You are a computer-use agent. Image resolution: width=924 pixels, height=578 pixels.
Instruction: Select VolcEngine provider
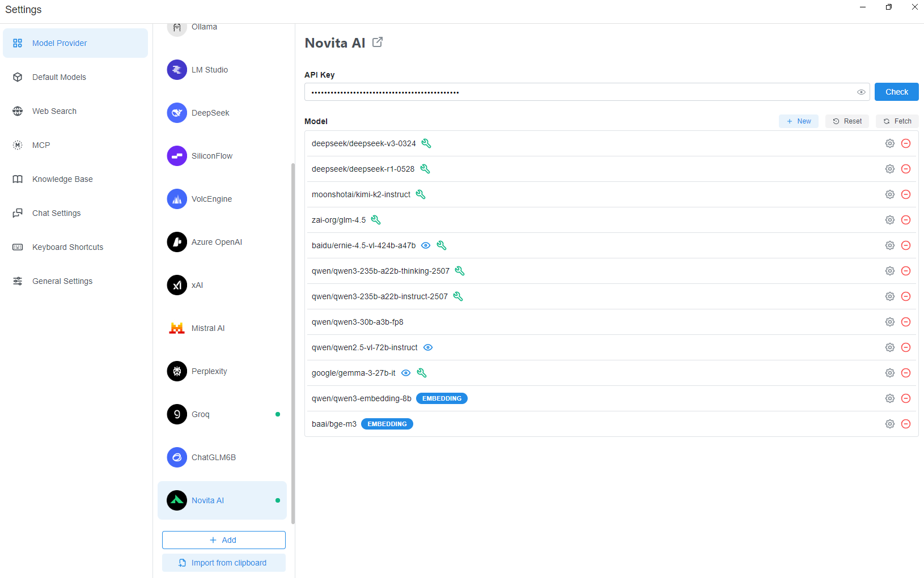[x=222, y=199]
